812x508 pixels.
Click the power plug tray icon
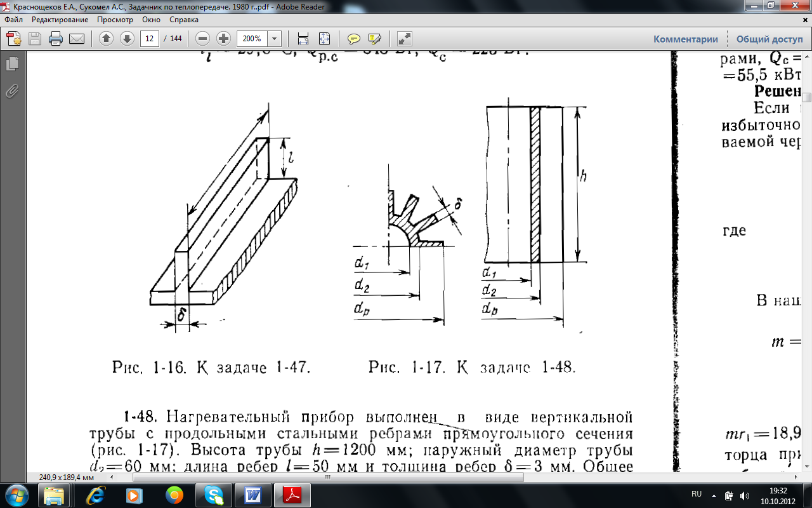pos(729,495)
